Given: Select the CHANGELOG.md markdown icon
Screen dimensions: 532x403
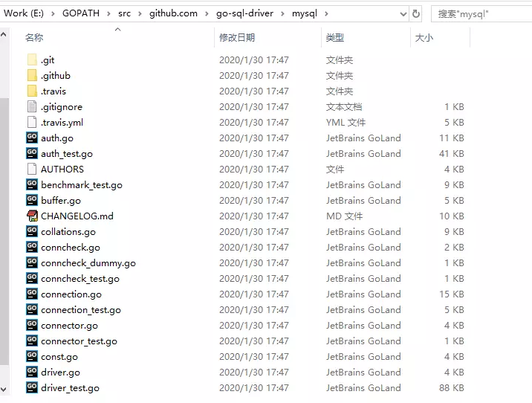Looking at the screenshot, I should (x=32, y=216).
